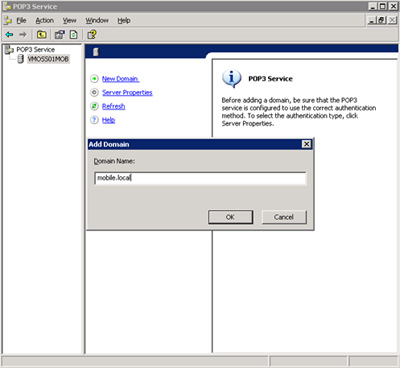Open the File menu
Image resolution: width=400 pixels, height=368 pixels.
click(x=21, y=20)
